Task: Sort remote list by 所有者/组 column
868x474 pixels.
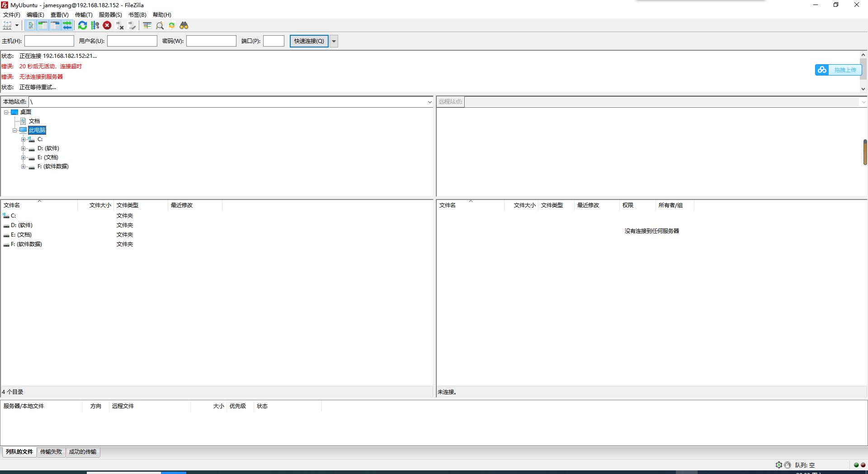Action: click(x=675, y=205)
